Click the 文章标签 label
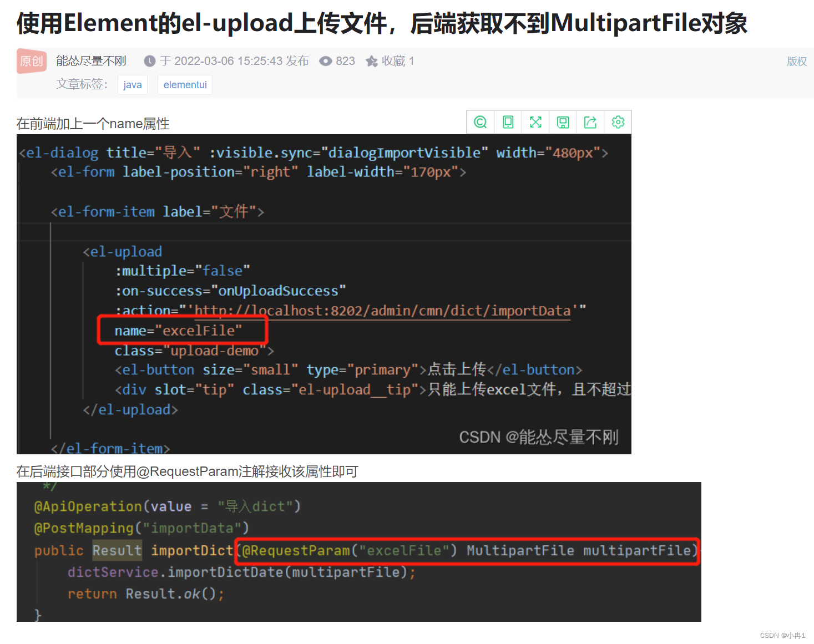This screenshot has width=814, height=644. coord(82,84)
